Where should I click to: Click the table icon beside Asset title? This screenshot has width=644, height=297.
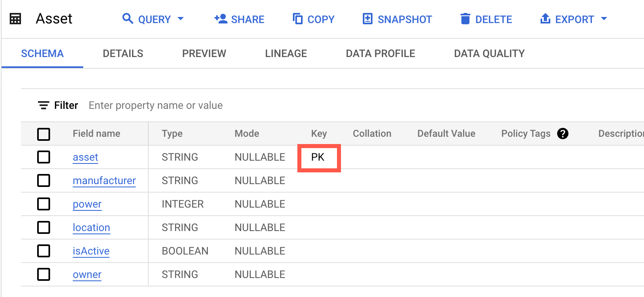[x=15, y=19]
